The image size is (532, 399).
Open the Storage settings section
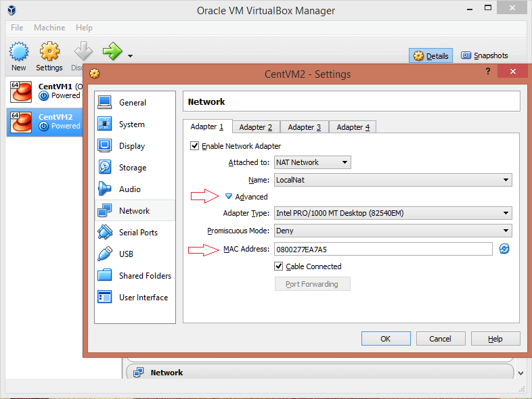(132, 168)
